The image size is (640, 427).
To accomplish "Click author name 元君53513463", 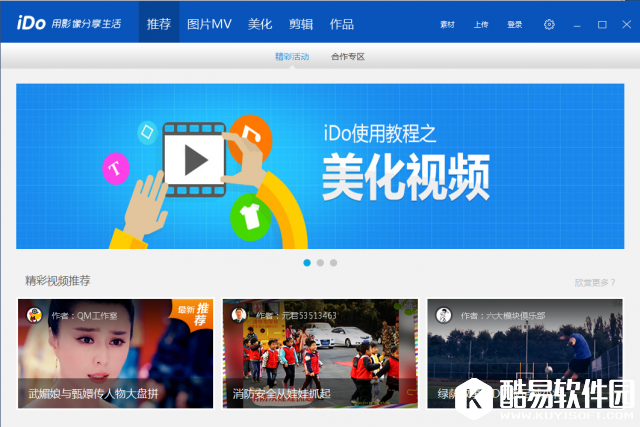I will pyautogui.click(x=309, y=316).
